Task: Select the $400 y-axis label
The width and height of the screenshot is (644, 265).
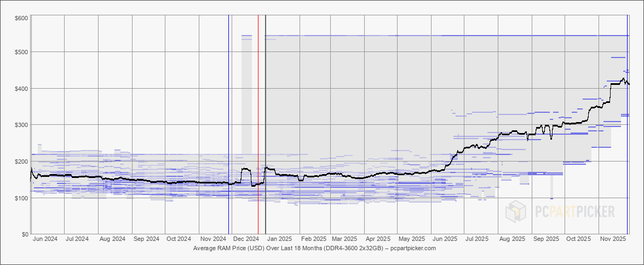Action: pyautogui.click(x=21, y=88)
